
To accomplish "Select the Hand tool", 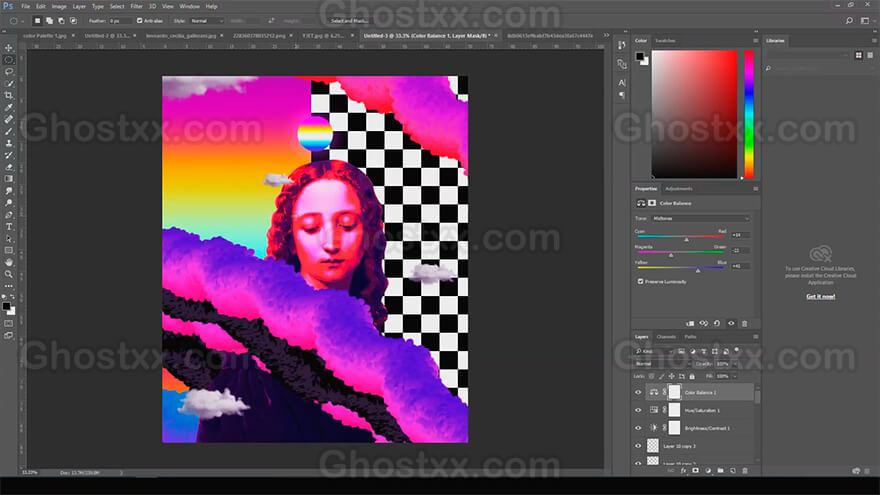I will coord(8,262).
